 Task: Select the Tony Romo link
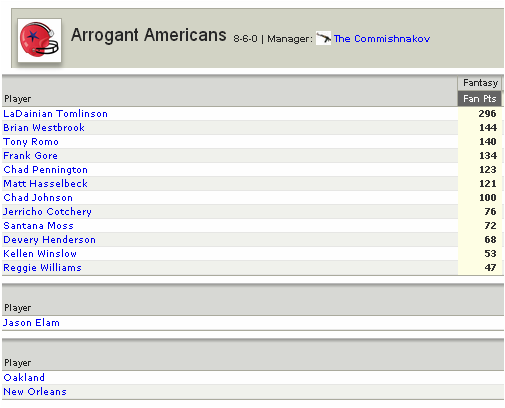point(31,142)
